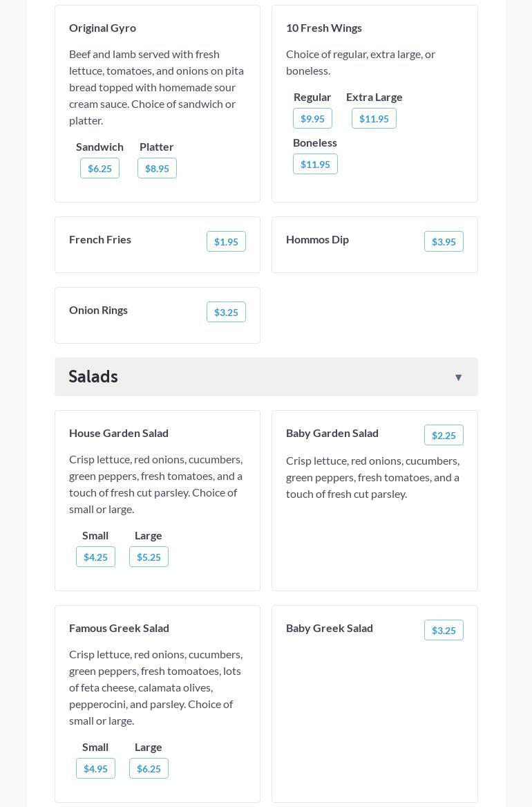Pick Large Famous Greek Salad $6.25
This screenshot has width=532, height=807.
149,768
